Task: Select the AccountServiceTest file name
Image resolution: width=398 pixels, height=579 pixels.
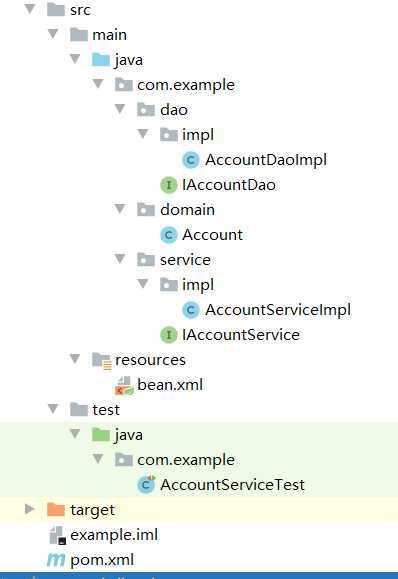Action: click(x=233, y=485)
